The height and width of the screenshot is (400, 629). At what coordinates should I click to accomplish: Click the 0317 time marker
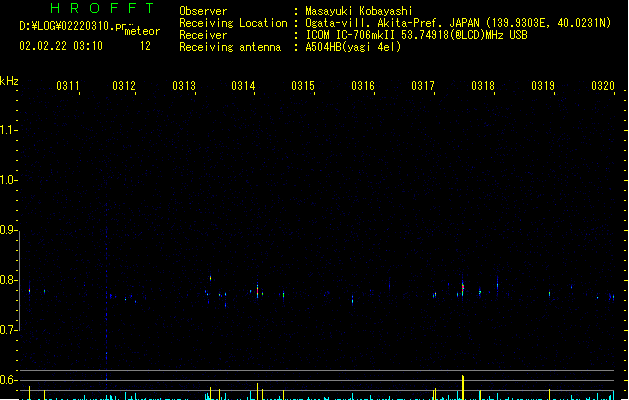point(423,86)
